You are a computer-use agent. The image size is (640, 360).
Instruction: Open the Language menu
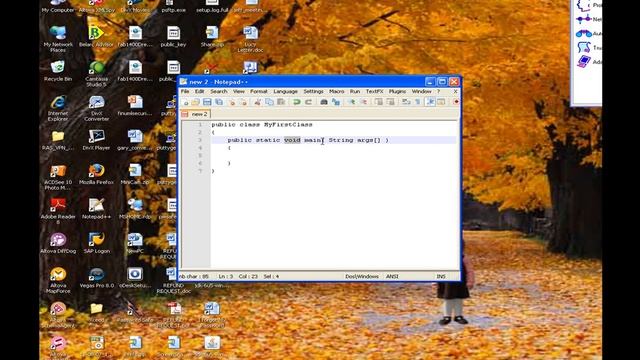point(285,91)
